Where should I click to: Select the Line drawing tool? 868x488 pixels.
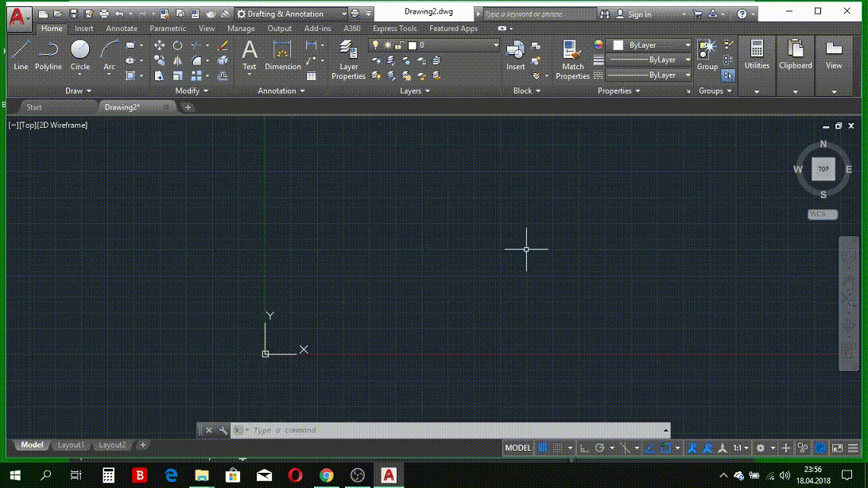coord(21,55)
